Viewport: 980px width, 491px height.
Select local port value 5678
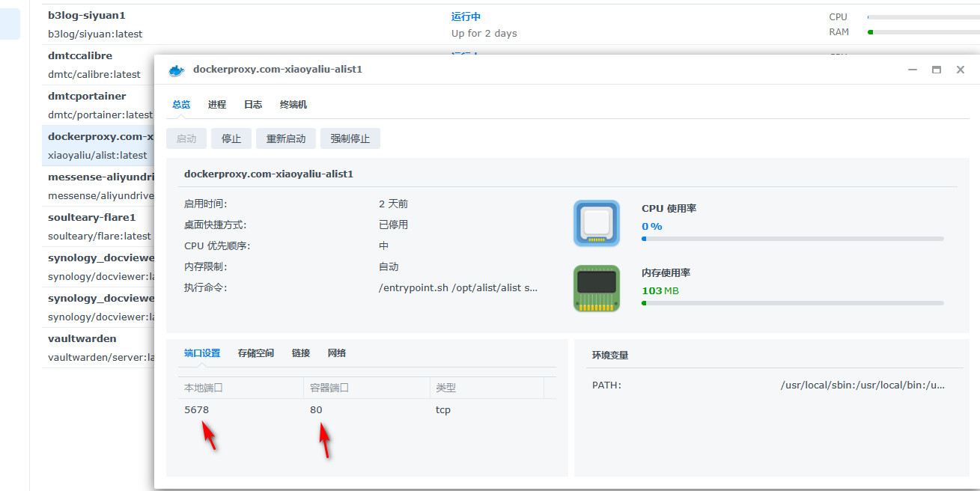[x=196, y=410]
